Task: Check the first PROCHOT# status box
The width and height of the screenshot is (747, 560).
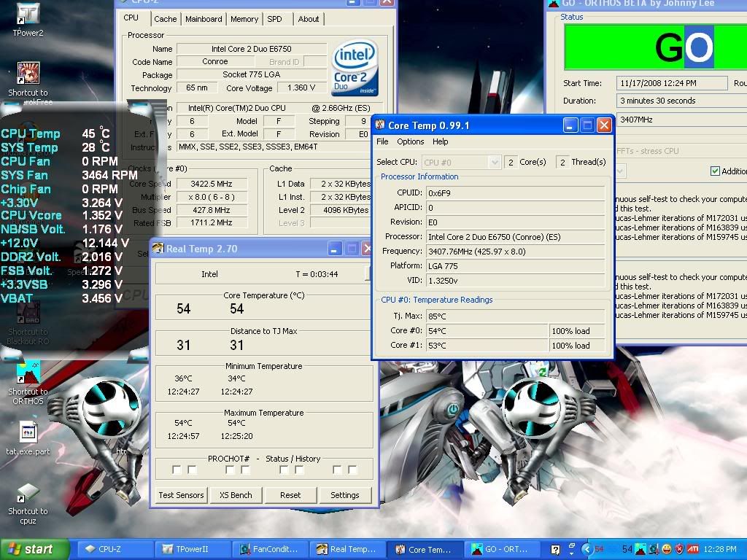Action: 177,470
